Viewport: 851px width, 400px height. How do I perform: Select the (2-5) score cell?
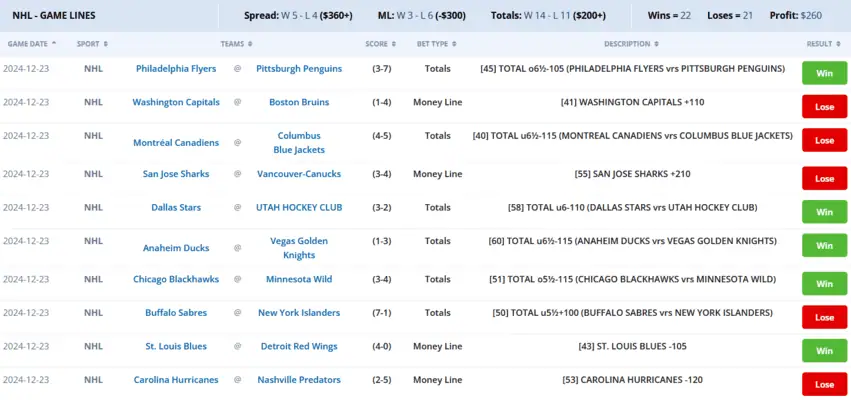[382, 380]
